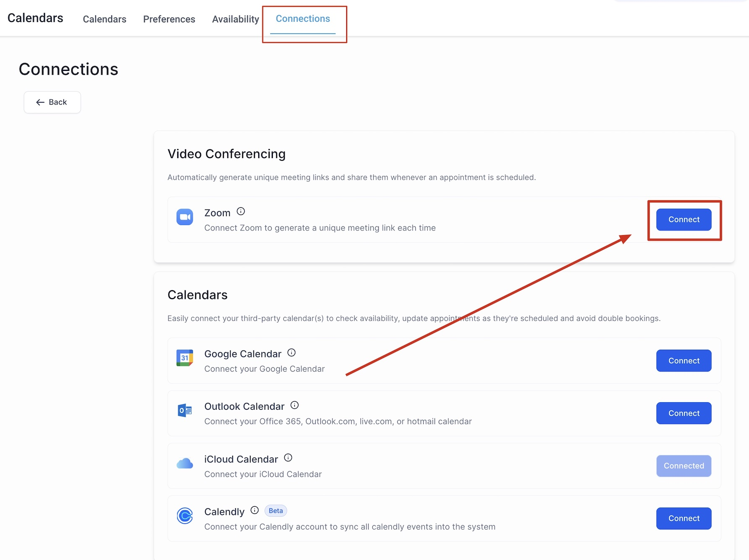Click the Calendars page title in header
This screenshot has width=749, height=560.
click(x=35, y=18)
